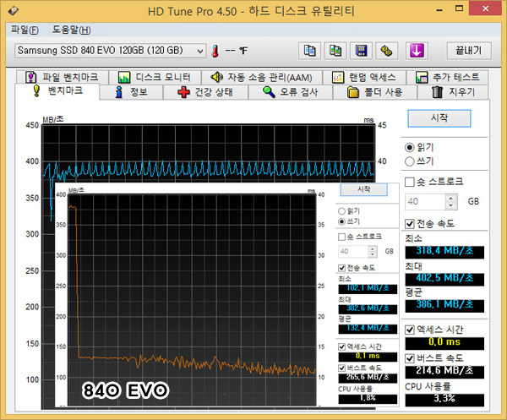Select the main 읽기 read radio button
The image size is (507, 420).
409,148
